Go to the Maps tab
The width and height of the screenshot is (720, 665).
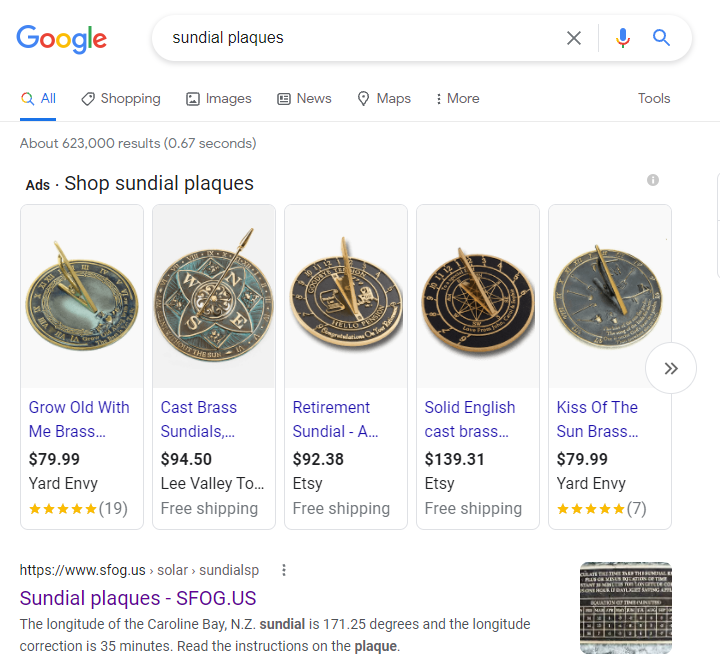coord(384,98)
